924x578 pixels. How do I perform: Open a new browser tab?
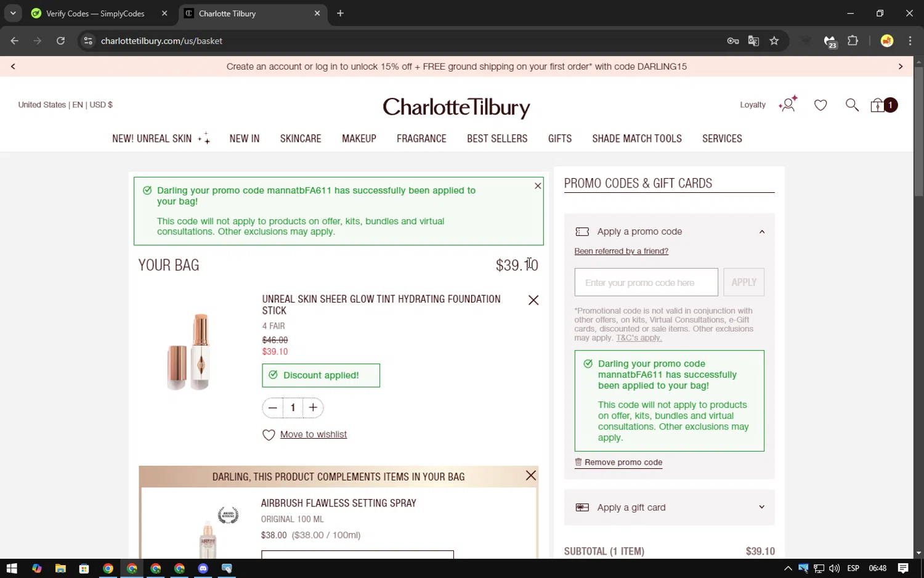[340, 13]
